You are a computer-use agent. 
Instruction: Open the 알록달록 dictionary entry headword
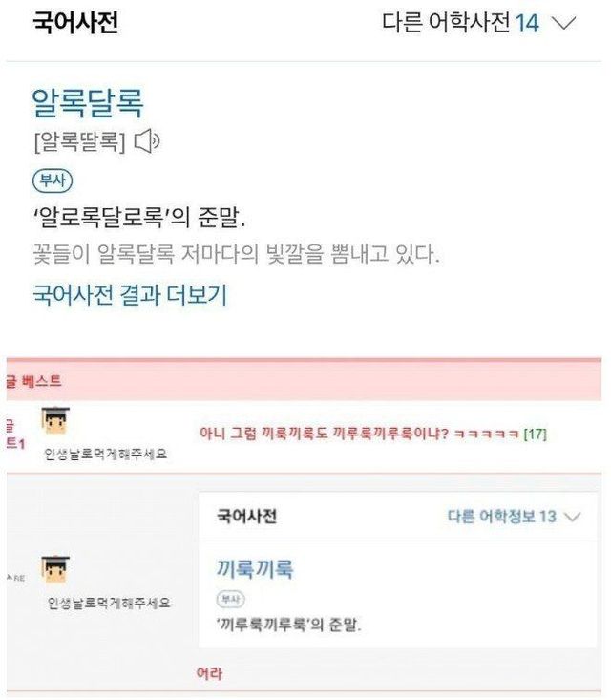[x=88, y=103]
